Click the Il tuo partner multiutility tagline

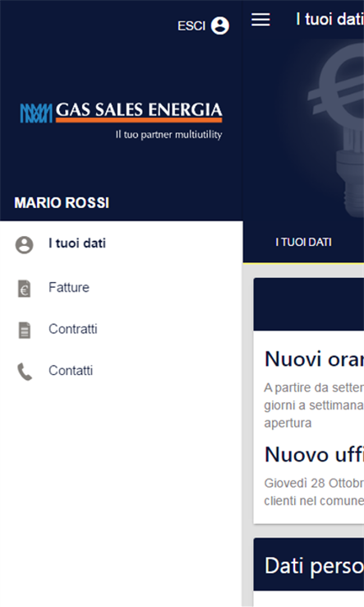[168, 135]
